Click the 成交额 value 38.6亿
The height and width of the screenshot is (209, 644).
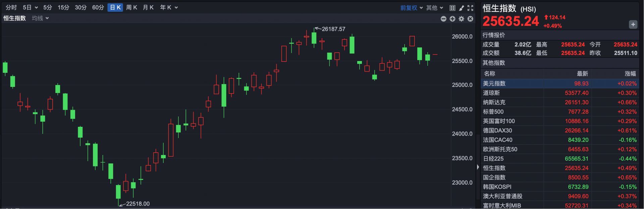point(523,53)
